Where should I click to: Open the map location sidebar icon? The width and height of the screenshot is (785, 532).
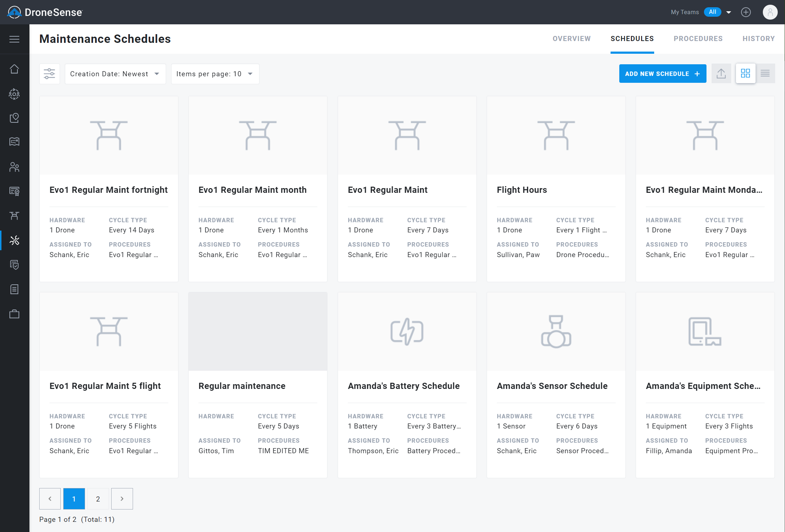point(15,118)
